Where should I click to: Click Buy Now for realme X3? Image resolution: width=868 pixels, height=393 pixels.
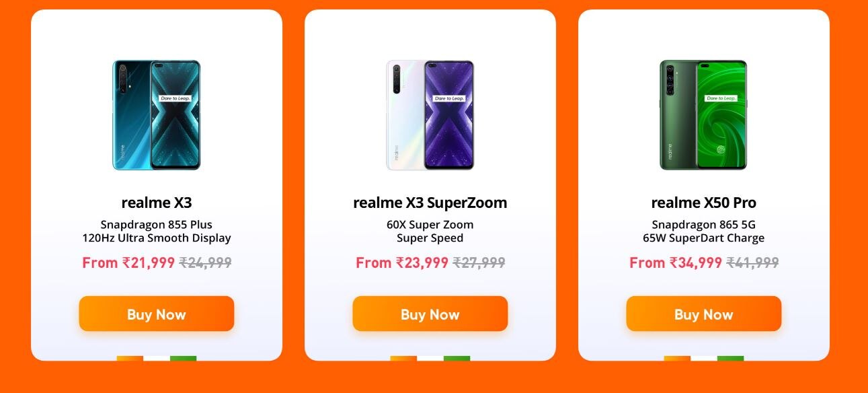(157, 314)
